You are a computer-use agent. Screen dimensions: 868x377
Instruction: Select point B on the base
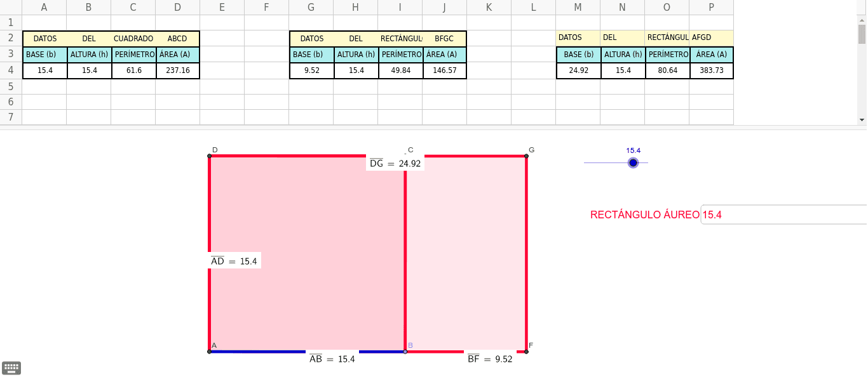[405, 351]
